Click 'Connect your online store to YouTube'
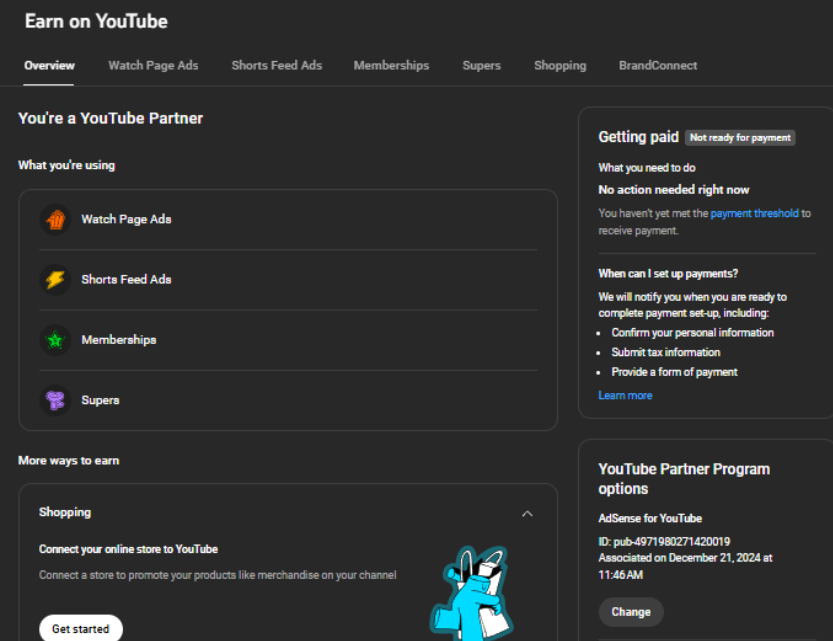Viewport: 833px width, 641px height. pos(129,549)
